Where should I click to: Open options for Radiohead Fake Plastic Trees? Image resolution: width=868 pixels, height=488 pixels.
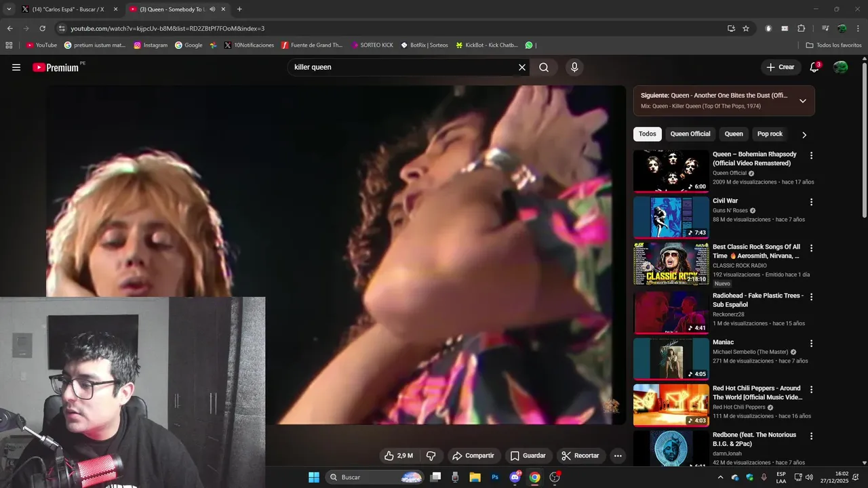(x=811, y=297)
